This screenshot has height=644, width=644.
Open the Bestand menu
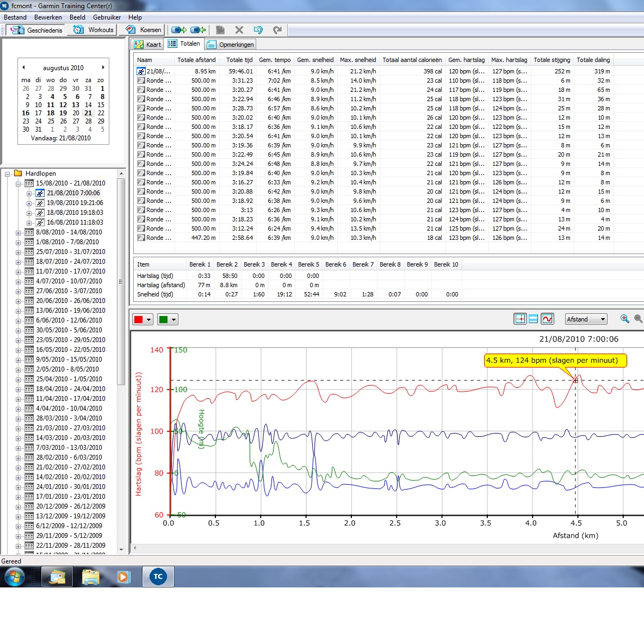15,17
